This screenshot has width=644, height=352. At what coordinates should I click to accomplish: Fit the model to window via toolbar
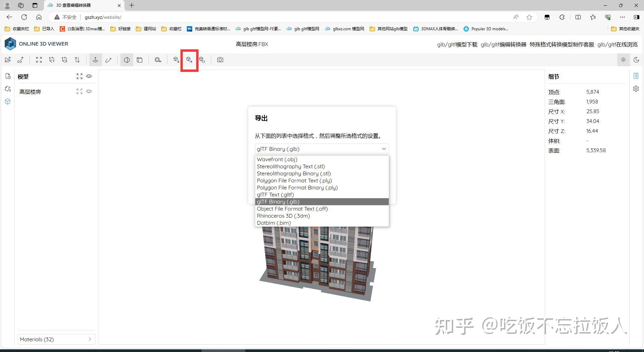[39, 60]
